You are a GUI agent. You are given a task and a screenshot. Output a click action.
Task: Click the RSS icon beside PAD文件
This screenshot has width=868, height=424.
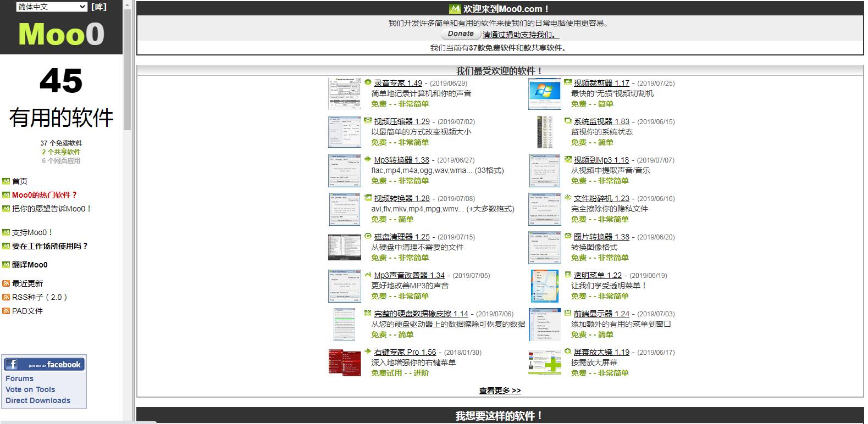(6, 311)
